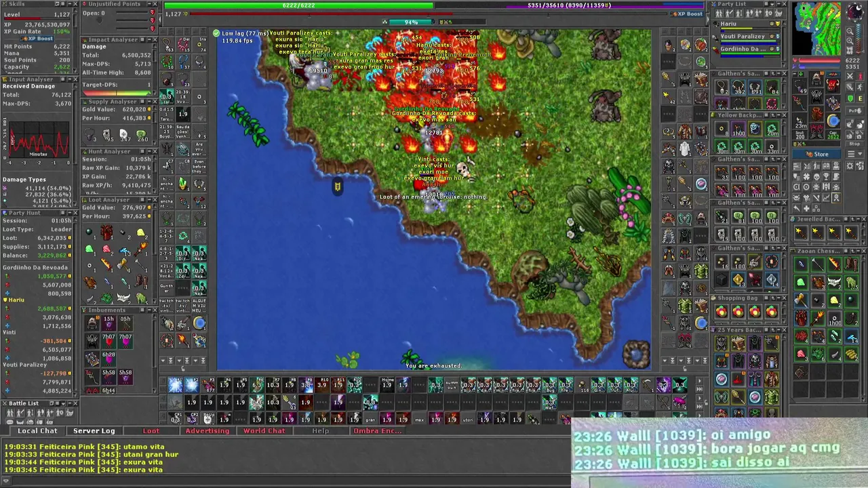Screen dimensions: 868x488
Task: Click the chat toggle icon beside input
Action: [6, 481]
